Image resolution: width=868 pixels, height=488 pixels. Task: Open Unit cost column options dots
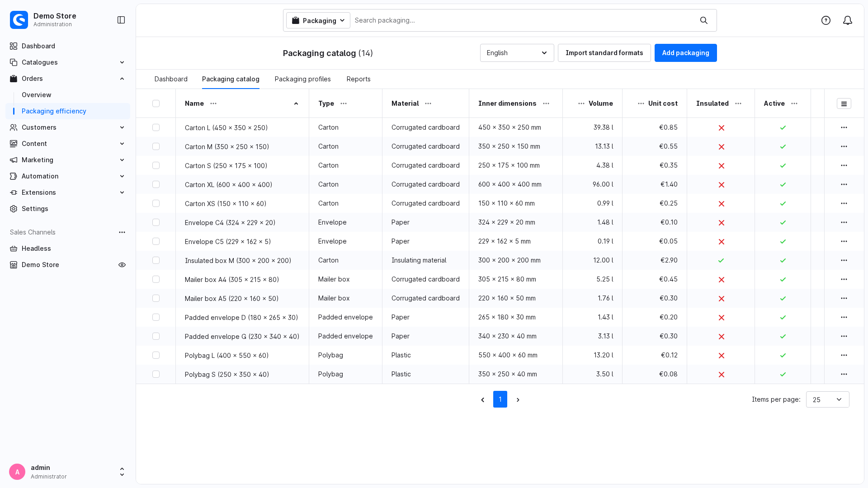click(x=641, y=103)
